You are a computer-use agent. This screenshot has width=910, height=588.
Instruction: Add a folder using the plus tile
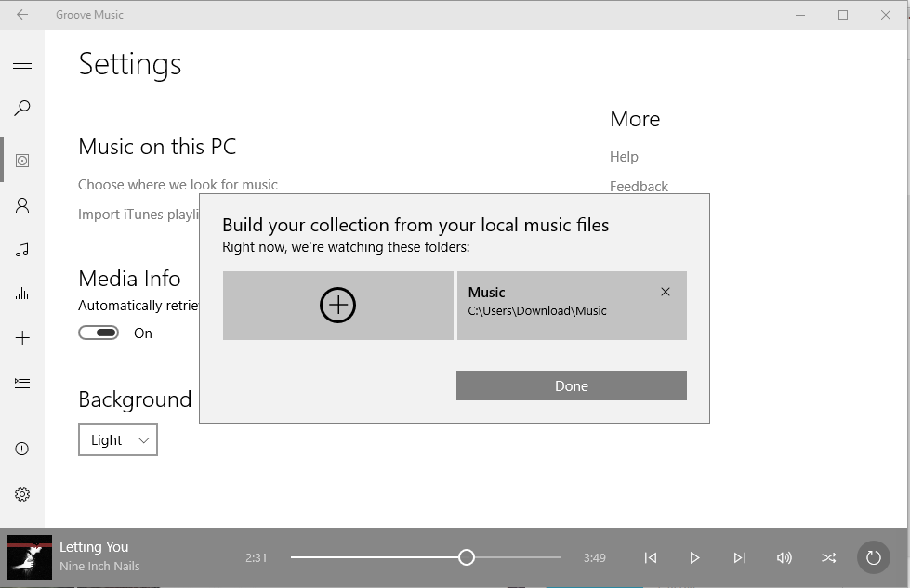[337, 305]
